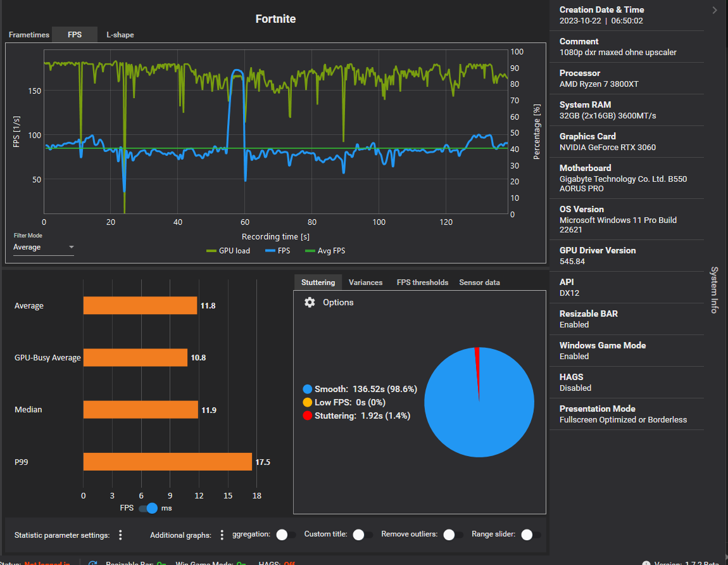Open the Sensor data tab

(x=480, y=282)
